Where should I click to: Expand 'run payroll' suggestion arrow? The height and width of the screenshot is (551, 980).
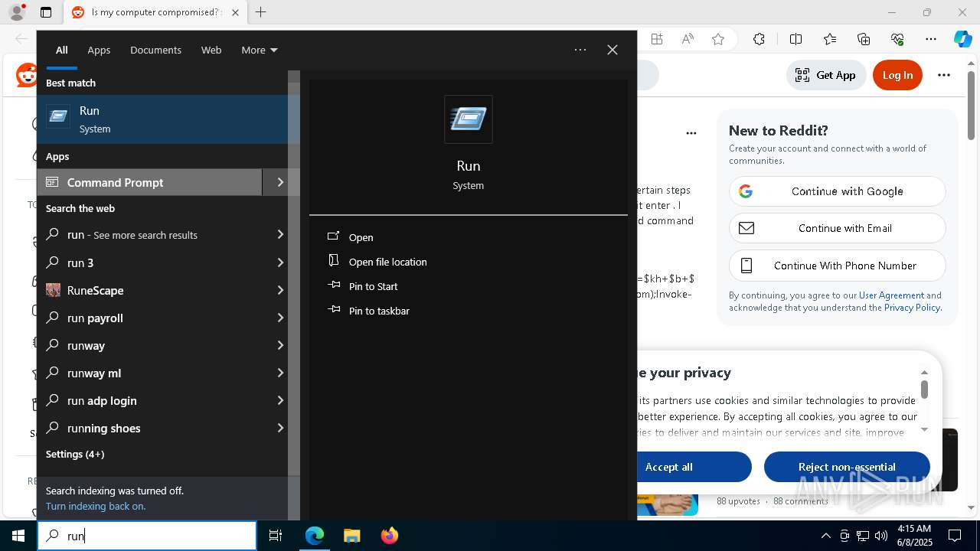point(280,318)
